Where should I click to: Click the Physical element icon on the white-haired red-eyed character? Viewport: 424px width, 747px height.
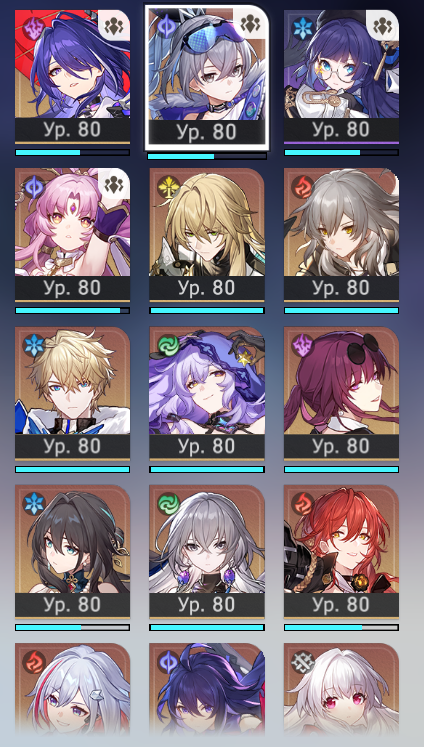point(303,662)
